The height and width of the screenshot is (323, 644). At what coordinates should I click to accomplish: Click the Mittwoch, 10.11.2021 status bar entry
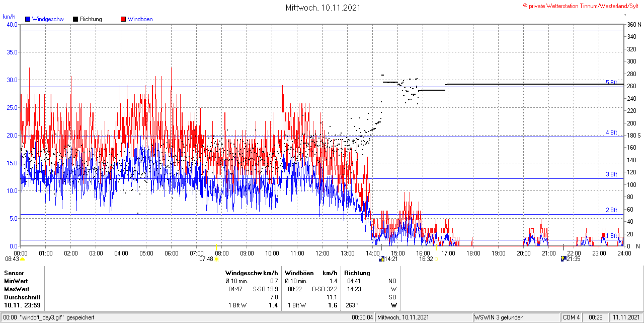click(403, 317)
